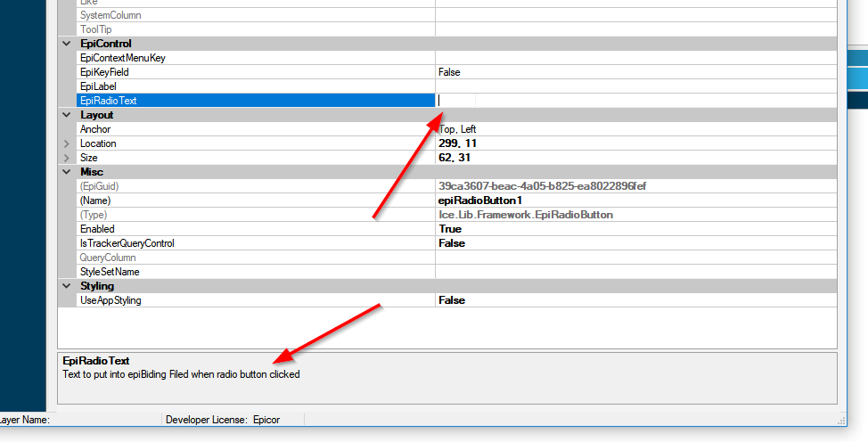Click the Layer Name status label

coord(24,420)
